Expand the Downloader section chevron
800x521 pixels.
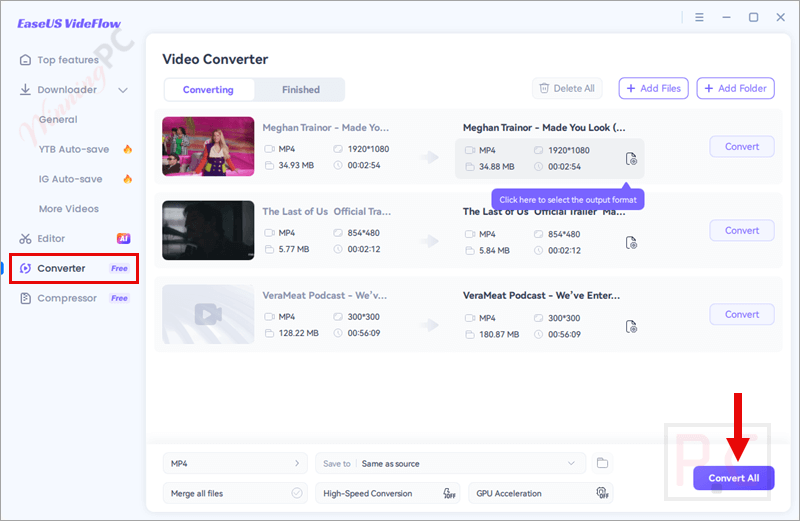(x=123, y=90)
